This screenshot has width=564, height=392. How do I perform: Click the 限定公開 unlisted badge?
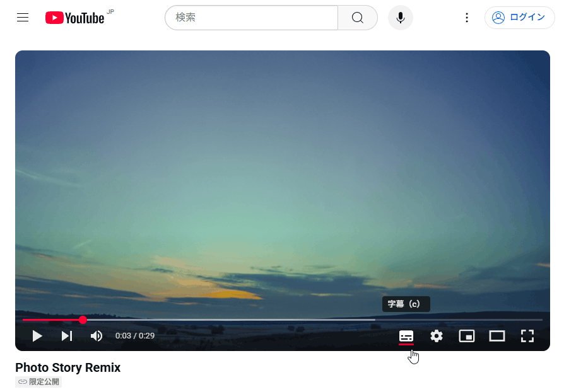[x=38, y=381]
